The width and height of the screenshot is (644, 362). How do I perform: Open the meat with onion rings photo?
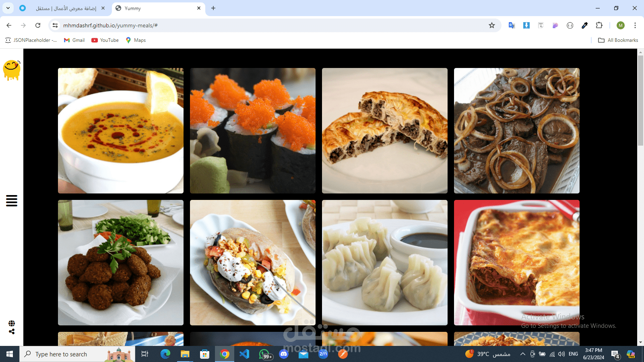pos(517,131)
